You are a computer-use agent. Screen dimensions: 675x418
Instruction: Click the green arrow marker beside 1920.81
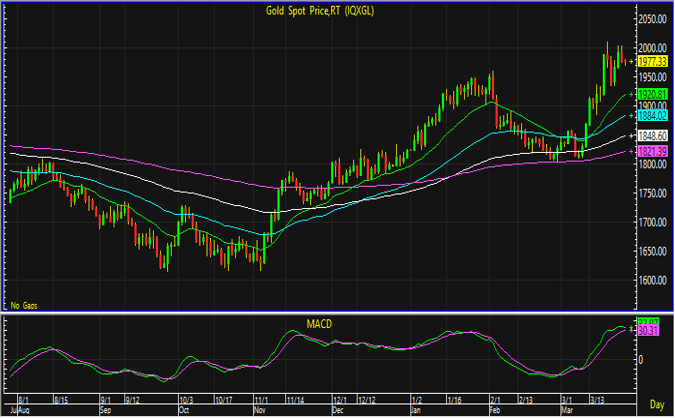[631, 94]
